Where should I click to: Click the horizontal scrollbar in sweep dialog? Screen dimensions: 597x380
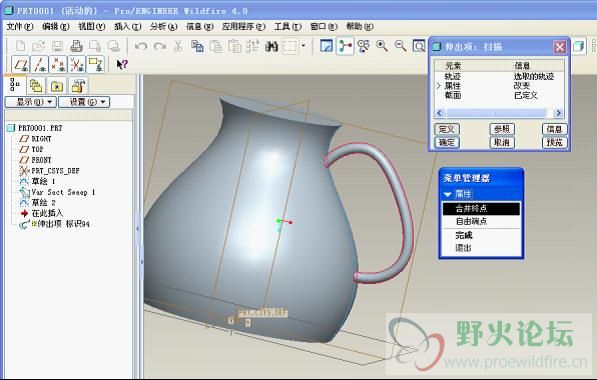499,113
